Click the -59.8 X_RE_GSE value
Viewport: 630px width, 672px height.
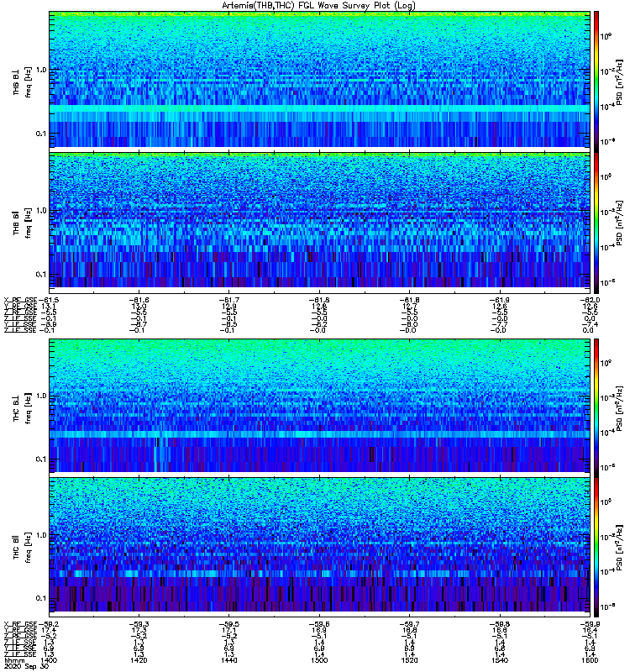(500, 624)
